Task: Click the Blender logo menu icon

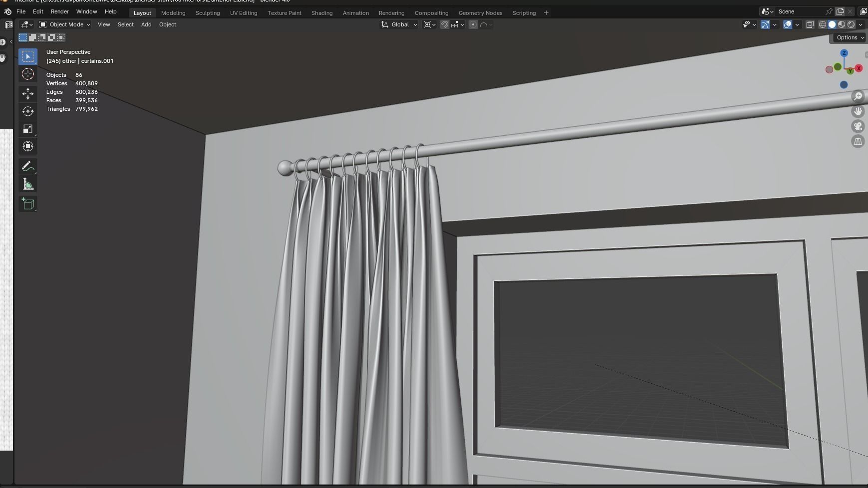Action: pyautogui.click(x=7, y=11)
